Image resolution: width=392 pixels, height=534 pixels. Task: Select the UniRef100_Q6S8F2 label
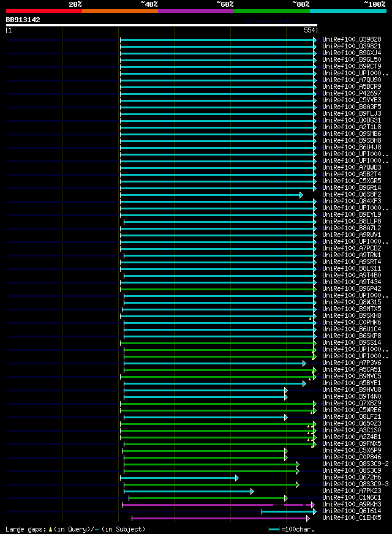click(x=352, y=195)
